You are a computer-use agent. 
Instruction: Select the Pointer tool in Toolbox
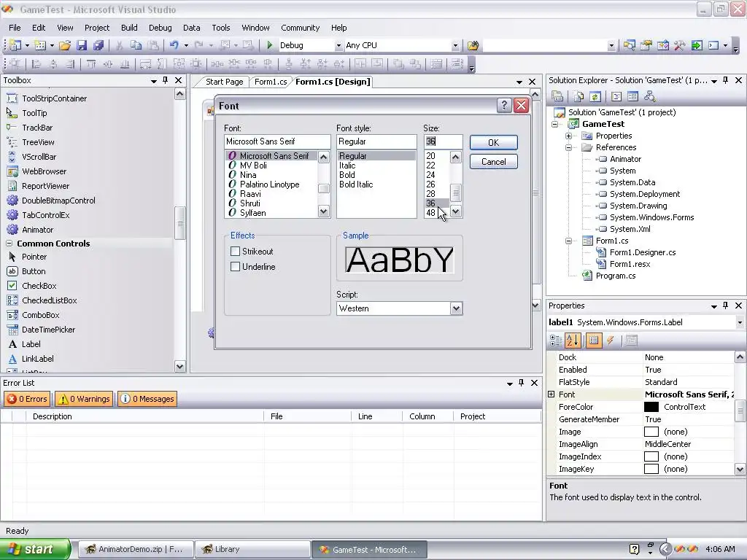[34, 257]
